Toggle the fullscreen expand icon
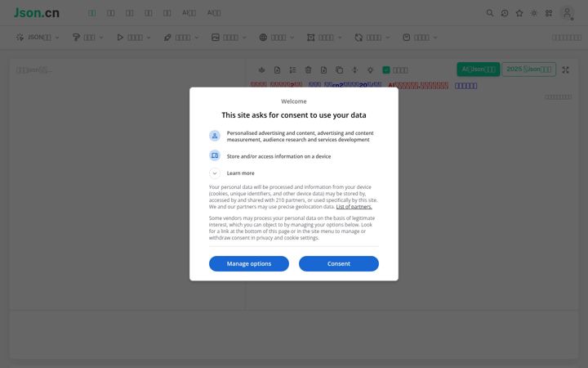The width and height of the screenshot is (588, 368). pos(565,70)
